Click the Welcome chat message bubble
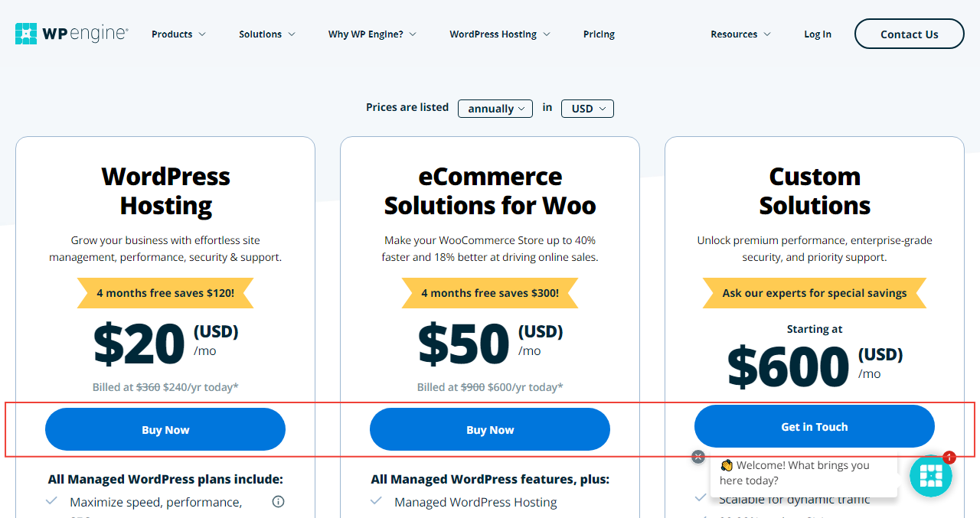Image resolution: width=980 pixels, height=518 pixels. tap(804, 473)
